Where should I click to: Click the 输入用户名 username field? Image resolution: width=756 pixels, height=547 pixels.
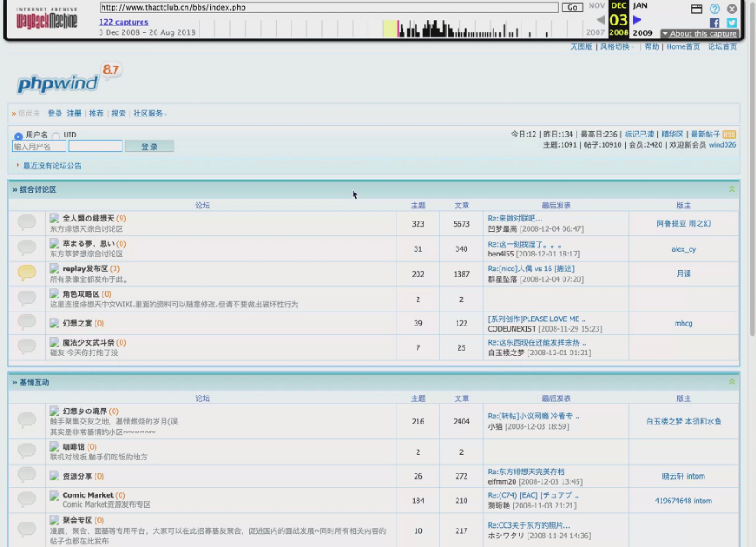click(39, 146)
